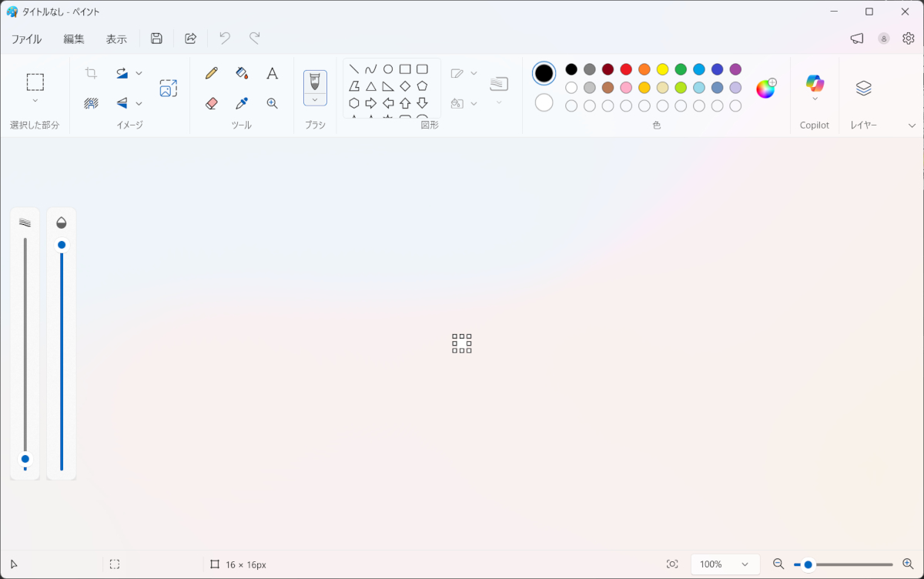Open Settings gear icon
Screen dimensions: 924x579
pyautogui.click(x=909, y=38)
